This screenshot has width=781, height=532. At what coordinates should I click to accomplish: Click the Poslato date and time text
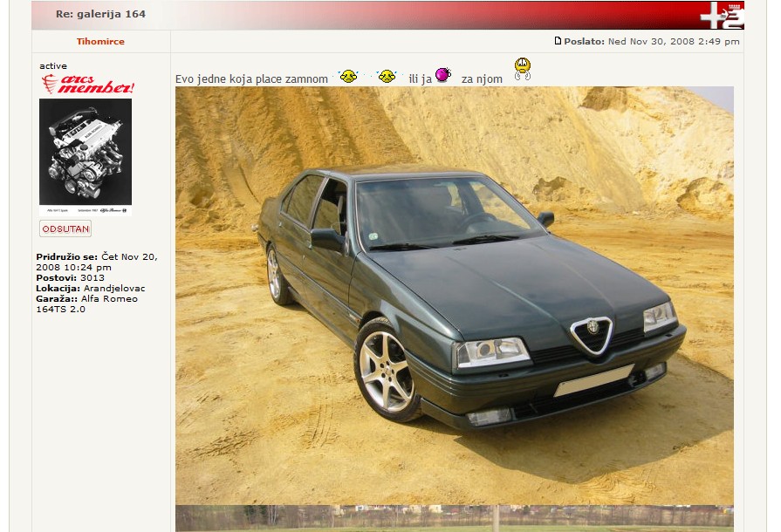673,41
